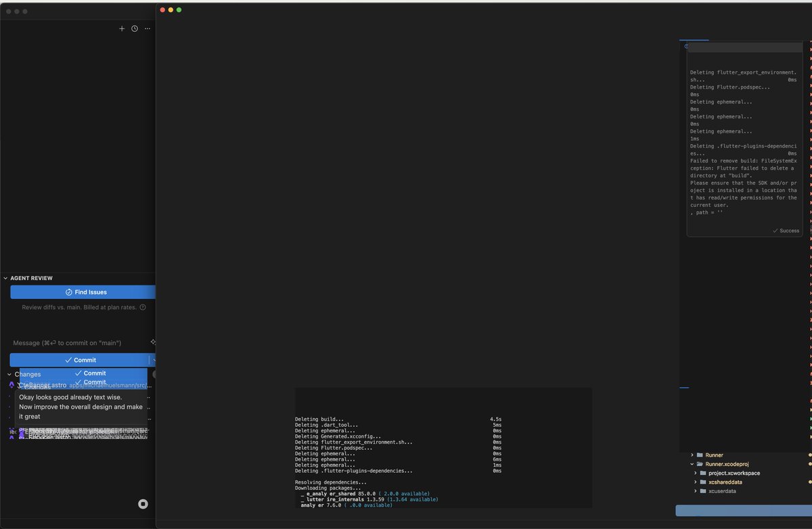
Task: Expand the Runner folder
Action: [x=692, y=455]
